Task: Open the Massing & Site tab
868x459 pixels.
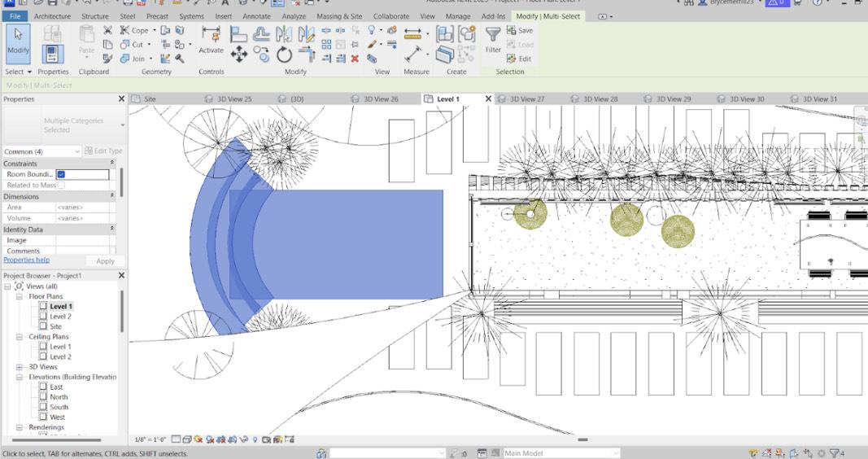Action: (339, 16)
